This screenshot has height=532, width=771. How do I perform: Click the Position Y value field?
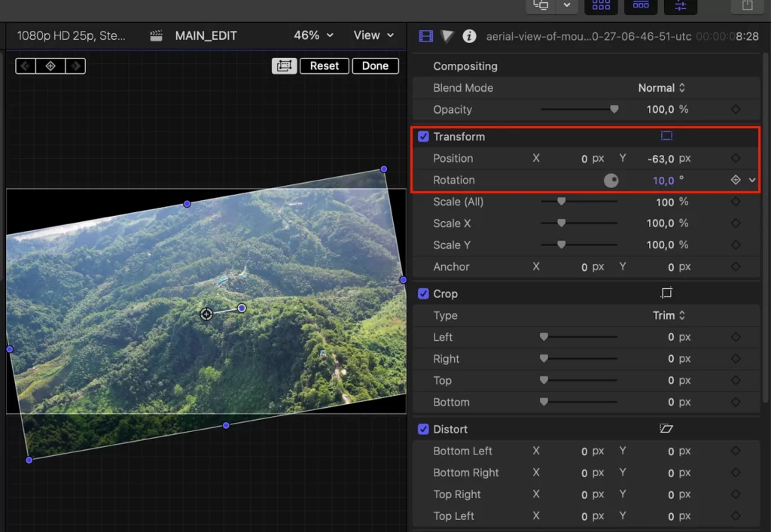pos(660,159)
